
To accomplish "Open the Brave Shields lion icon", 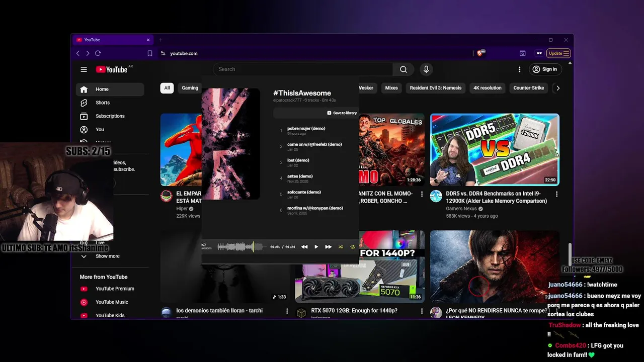I will [479, 53].
